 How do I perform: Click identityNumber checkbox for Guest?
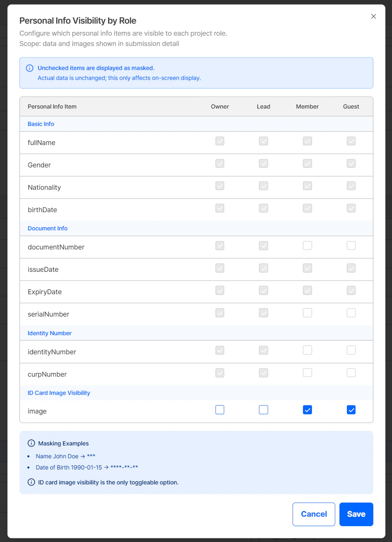click(x=351, y=351)
